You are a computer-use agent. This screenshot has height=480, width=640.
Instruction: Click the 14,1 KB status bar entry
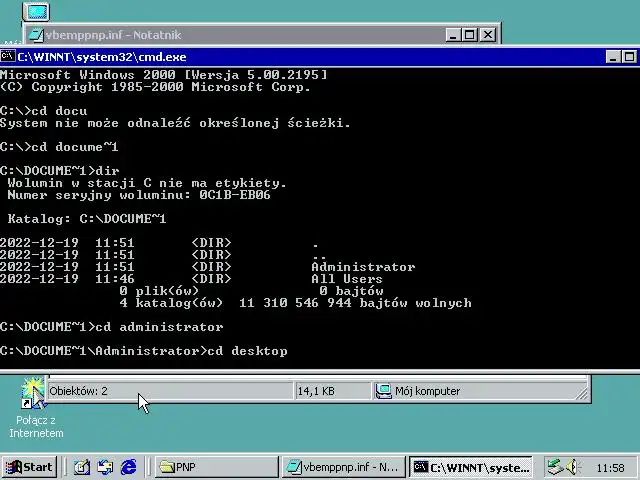(316, 391)
